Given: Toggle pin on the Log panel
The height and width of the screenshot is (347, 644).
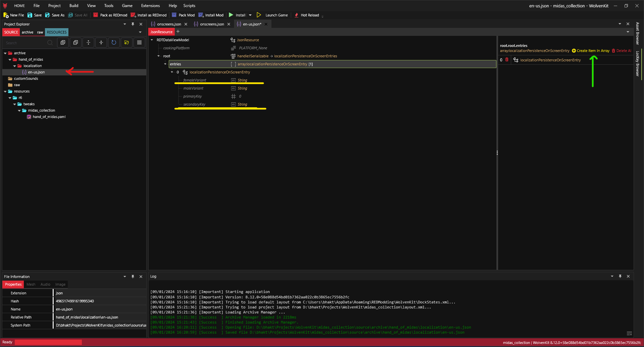Looking at the screenshot, I should [x=620, y=276].
